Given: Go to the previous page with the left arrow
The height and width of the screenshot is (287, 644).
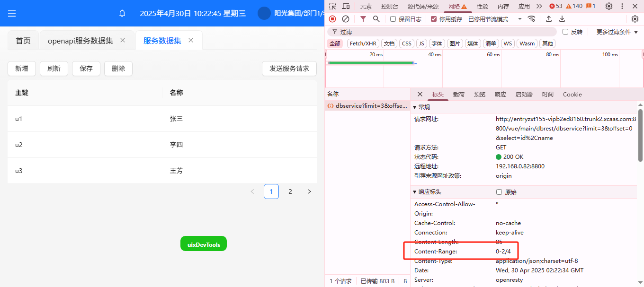Looking at the screenshot, I should point(252,191).
